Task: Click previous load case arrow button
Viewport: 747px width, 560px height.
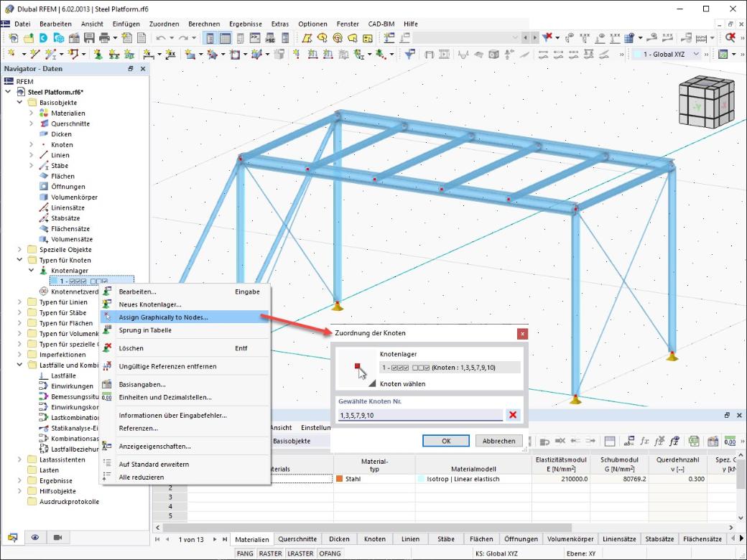Action: (x=526, y=37)
